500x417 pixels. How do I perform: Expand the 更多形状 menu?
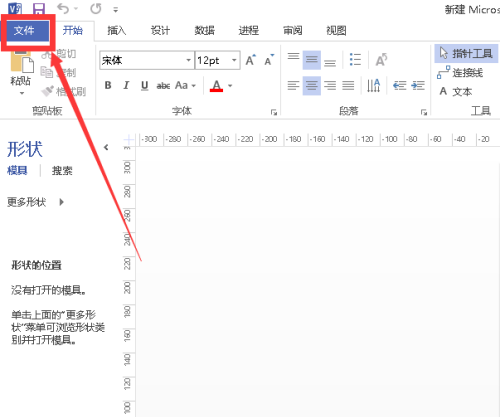pos(35,202)
